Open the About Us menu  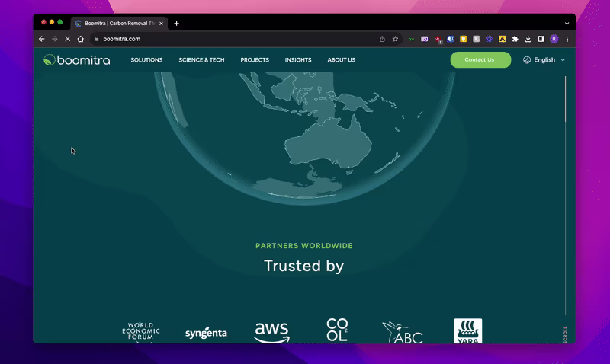click(341, 60)
